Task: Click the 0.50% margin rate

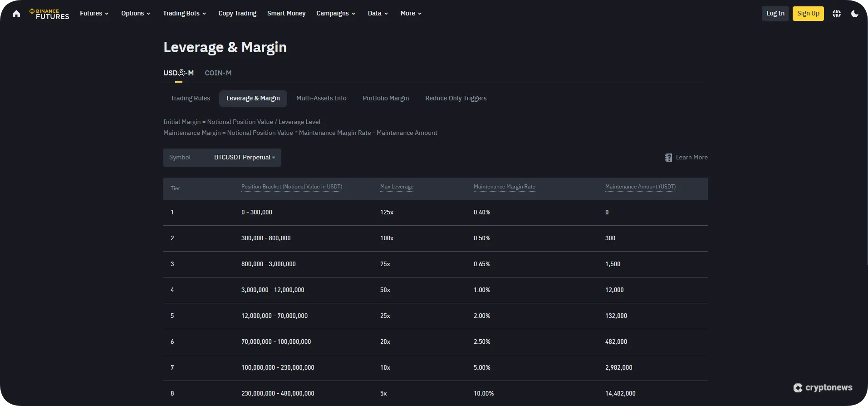Action: (x=482, y=238)
